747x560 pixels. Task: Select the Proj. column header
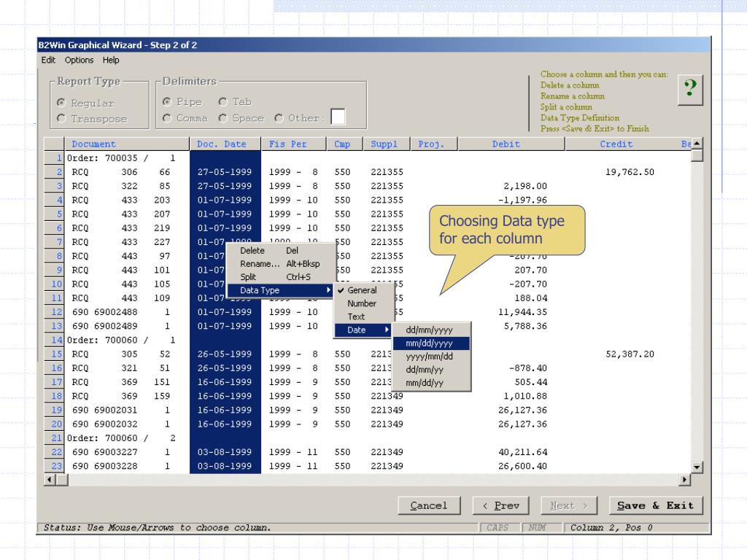point(434,144)
